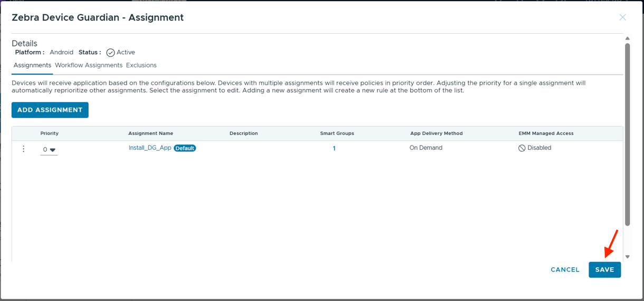Open the Priority dropdown showing 0

click(x=49, y=150)
